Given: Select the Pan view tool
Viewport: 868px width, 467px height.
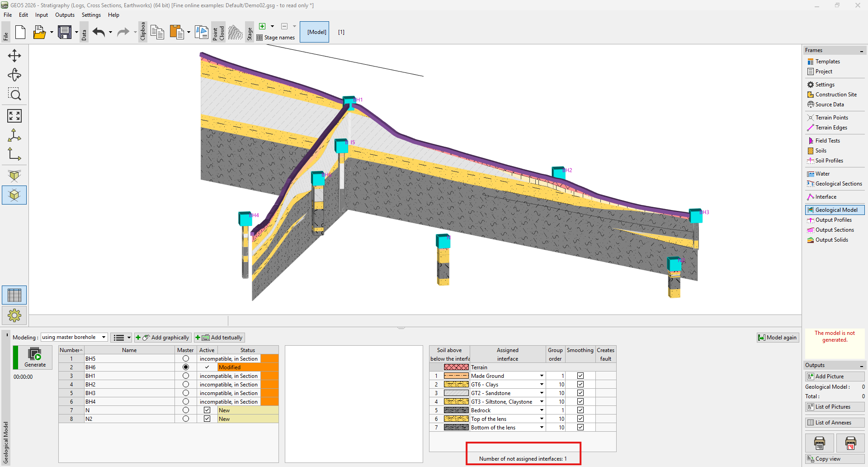Looking at the screenshot, I should point(14,56).
